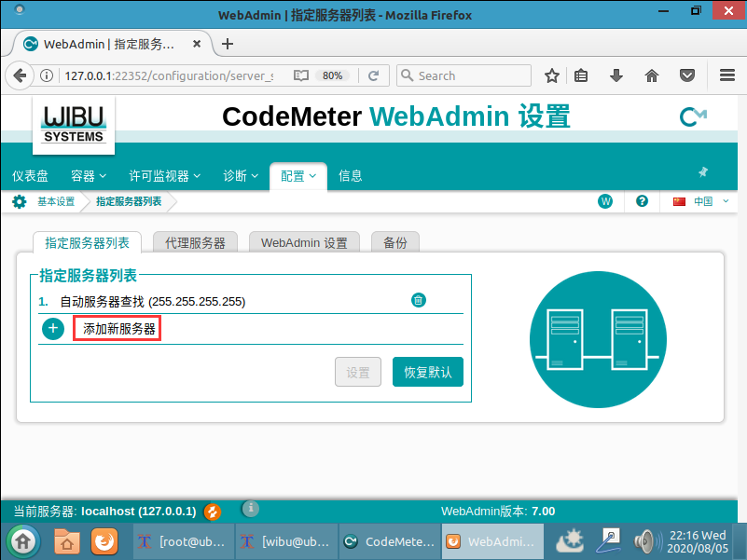The height and width of the screenshot is (560, 747).
Task: Go to Firefox home page icon
Action: 652,75
